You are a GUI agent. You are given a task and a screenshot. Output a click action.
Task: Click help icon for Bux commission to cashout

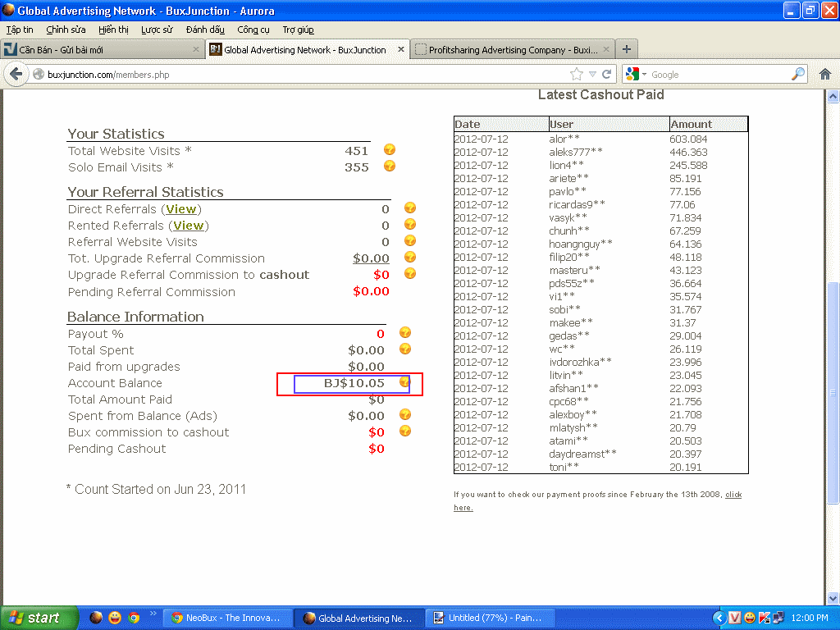coord(405,431)
